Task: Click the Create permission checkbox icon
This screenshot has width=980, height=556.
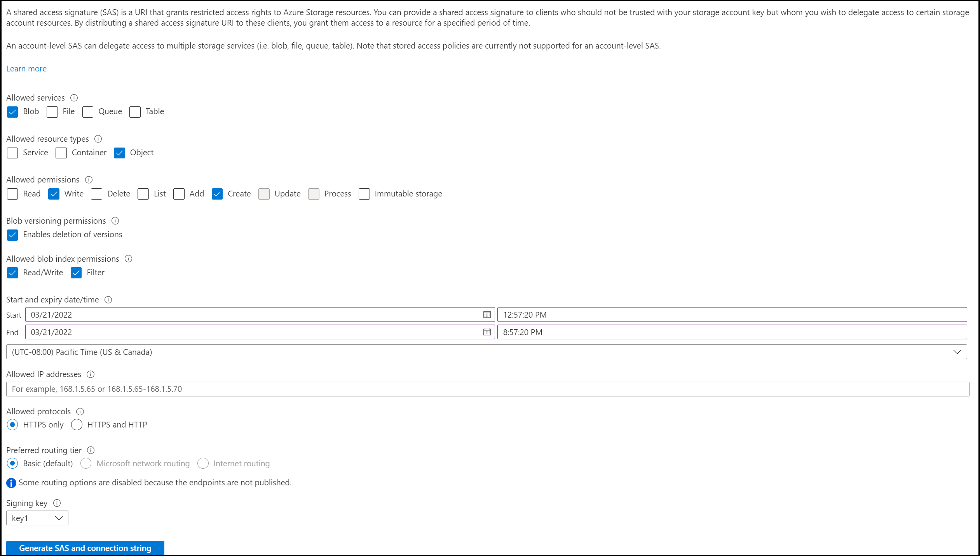Action: [217, 194]
